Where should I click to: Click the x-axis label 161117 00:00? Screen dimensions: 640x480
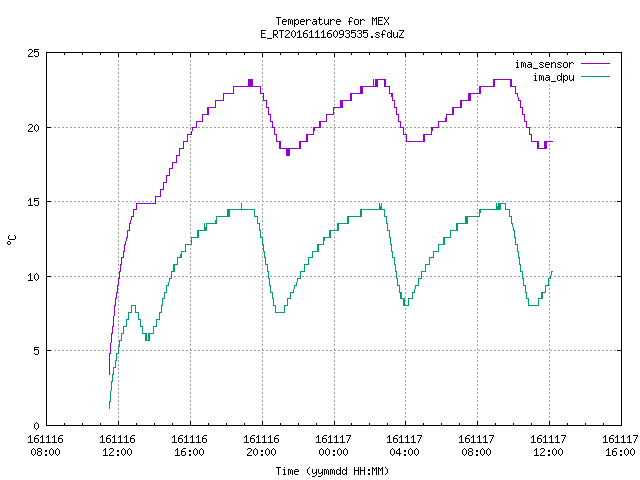(333, 446)
